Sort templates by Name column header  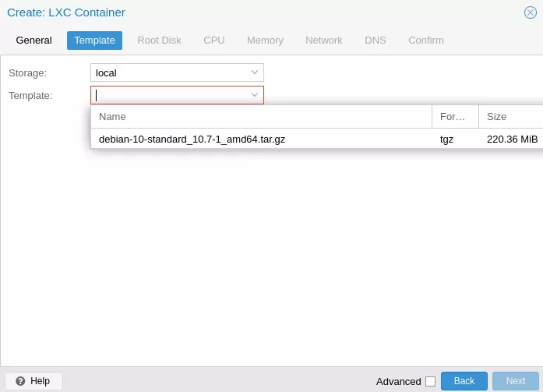(262, 117)
